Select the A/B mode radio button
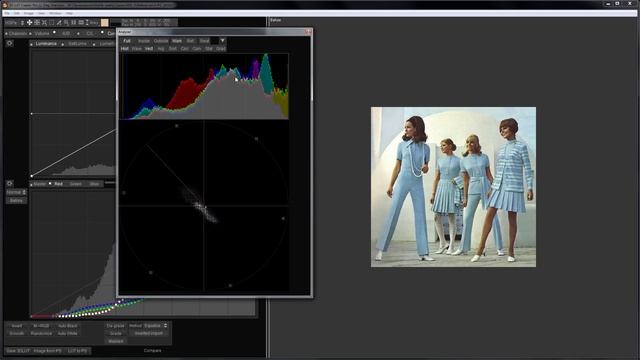 54,32
